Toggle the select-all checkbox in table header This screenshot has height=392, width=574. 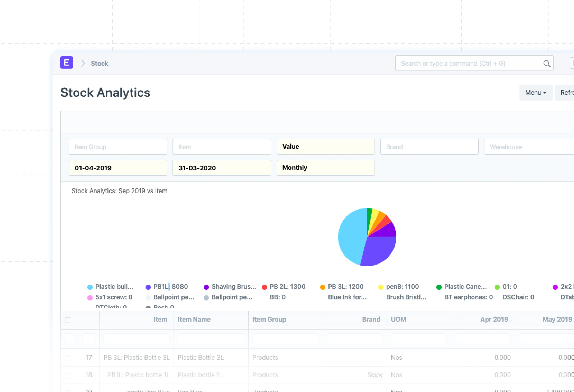point(67,320)
